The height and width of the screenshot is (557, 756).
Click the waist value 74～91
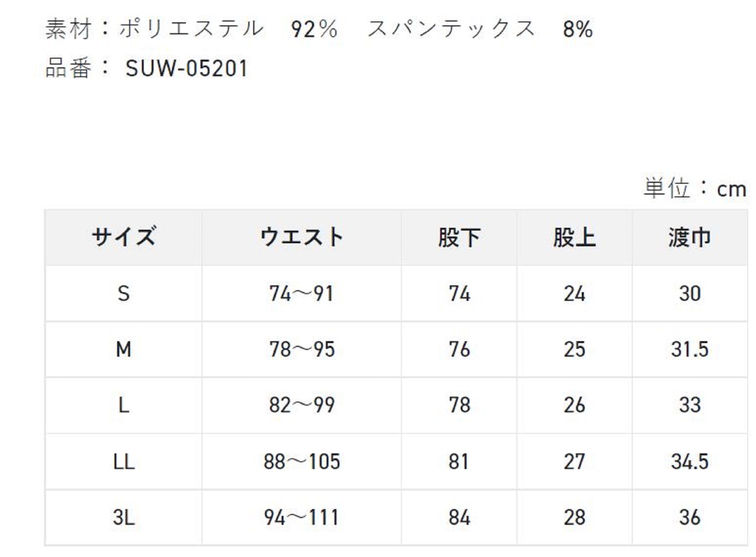[x=302, y=294]
